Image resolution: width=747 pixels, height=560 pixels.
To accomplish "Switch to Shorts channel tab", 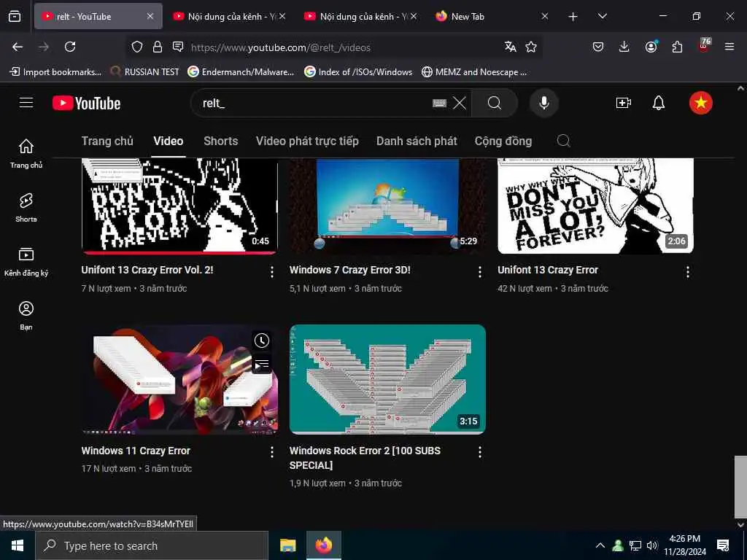I will click(220, 141).
